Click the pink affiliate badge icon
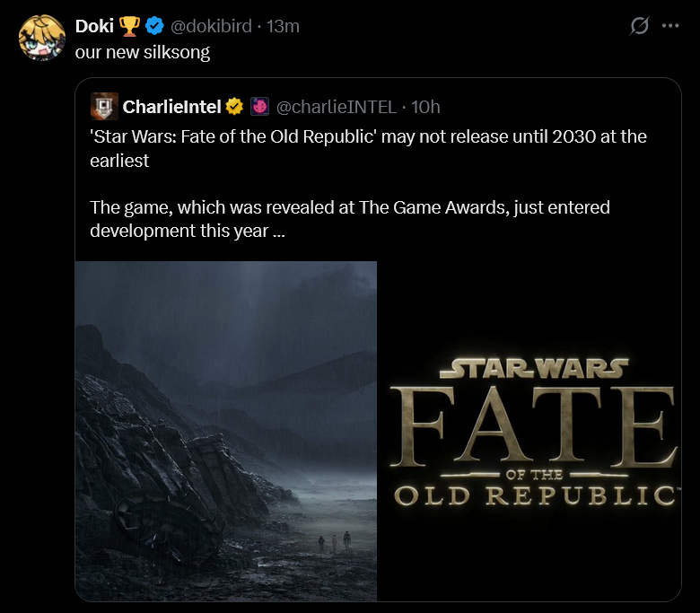The width and height of the screenshot is (700, 613). pyautogui.click(x=259, y=107)
